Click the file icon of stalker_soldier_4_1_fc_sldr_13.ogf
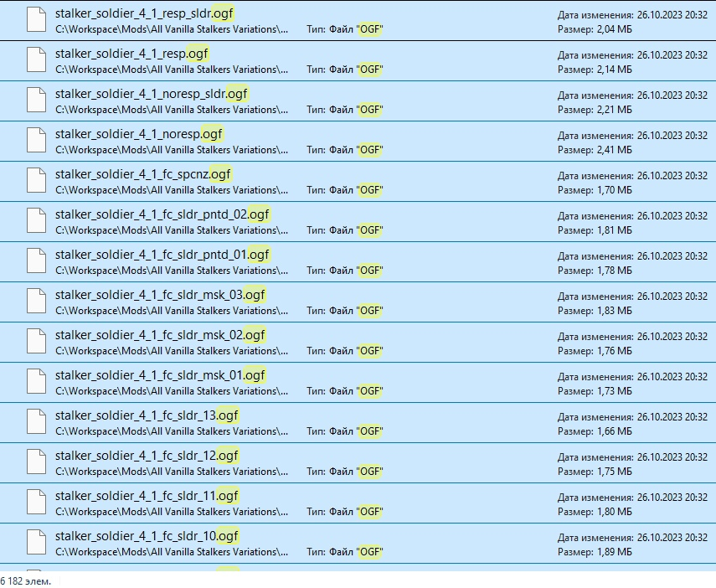 [x=36, y=422]
